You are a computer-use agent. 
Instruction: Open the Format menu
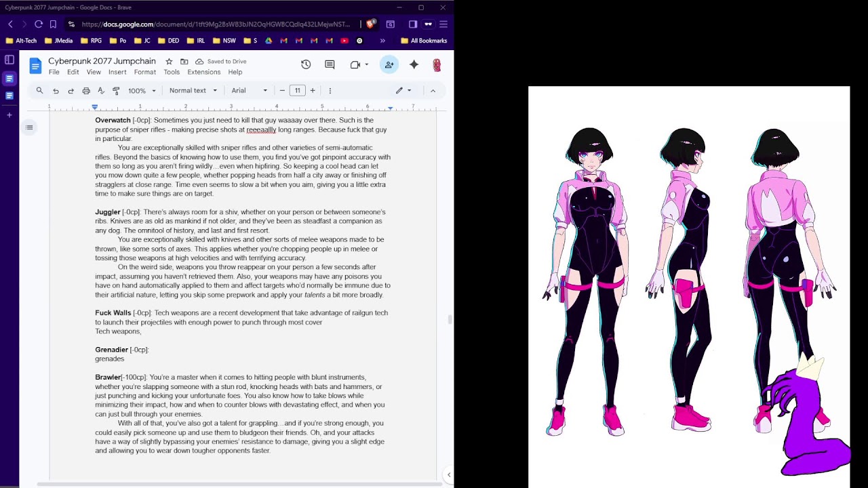pos(144,72)
